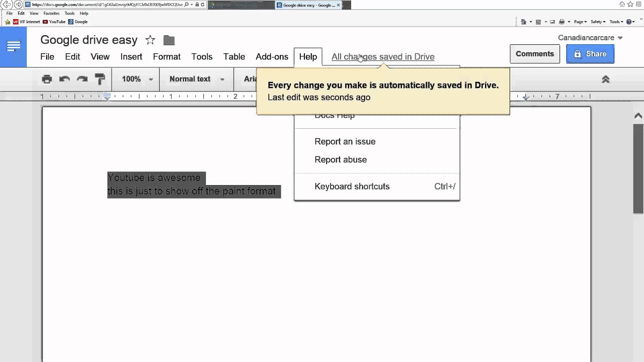Star the Google drive easy document
644x362 pixels.
pyautogui.click(x=150, y=40)
